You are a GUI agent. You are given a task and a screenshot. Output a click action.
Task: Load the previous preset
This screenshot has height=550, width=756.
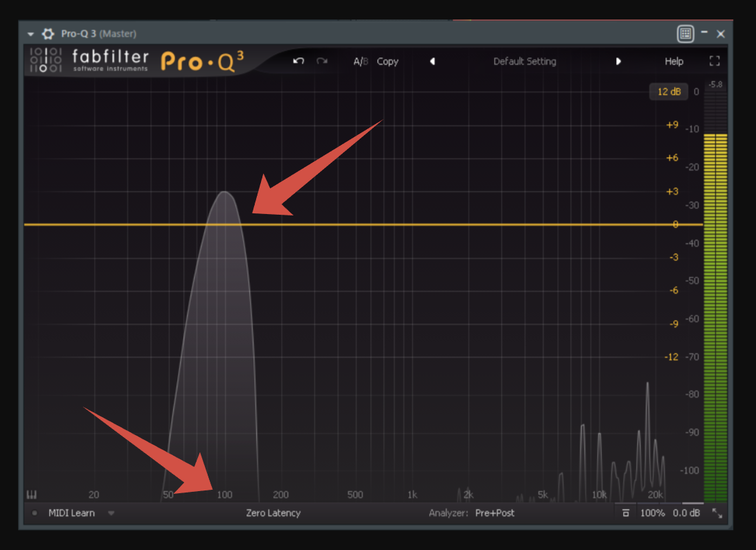click(x=433, y=61)
